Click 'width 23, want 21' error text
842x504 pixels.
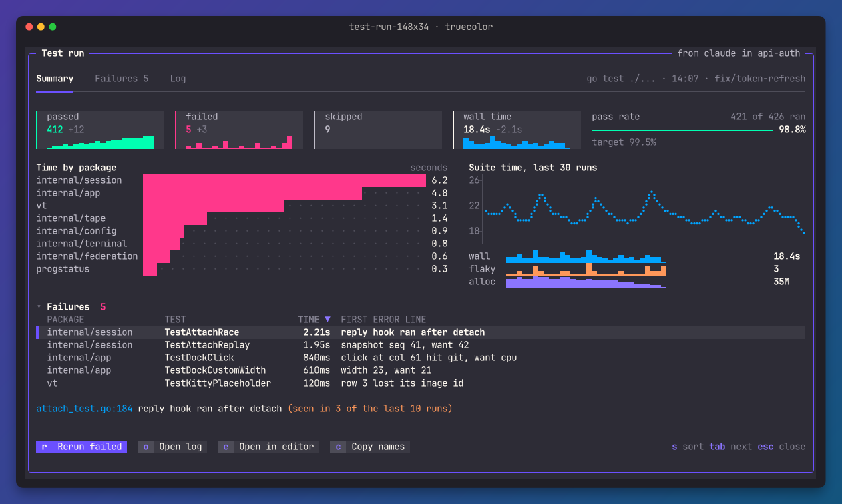point(386,370)
